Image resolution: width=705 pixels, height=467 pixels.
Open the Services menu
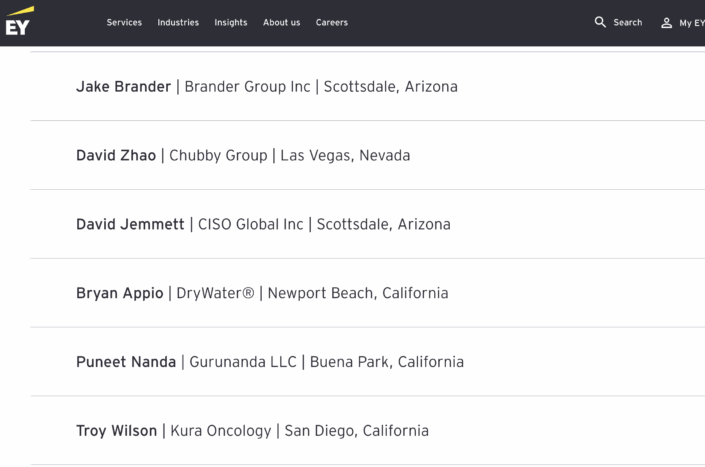tap(124, 23)
